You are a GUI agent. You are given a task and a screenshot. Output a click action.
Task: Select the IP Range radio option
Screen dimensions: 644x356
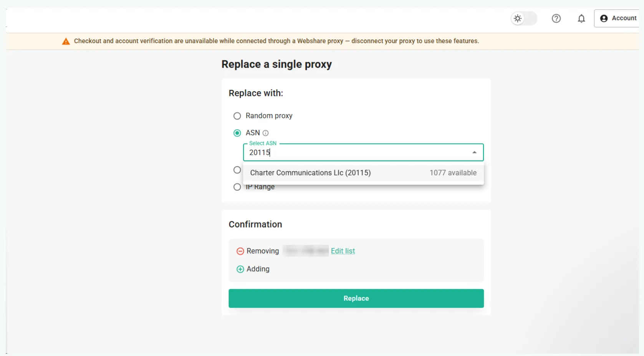237,187
